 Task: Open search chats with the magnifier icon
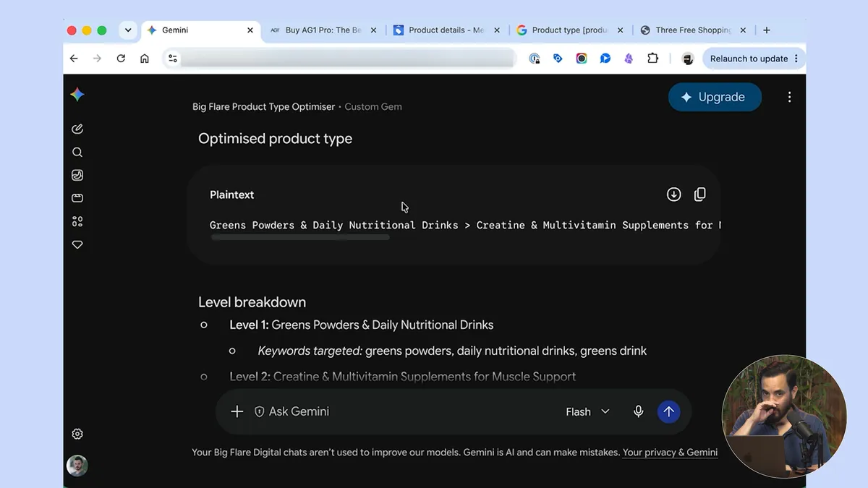click(77, 152)
